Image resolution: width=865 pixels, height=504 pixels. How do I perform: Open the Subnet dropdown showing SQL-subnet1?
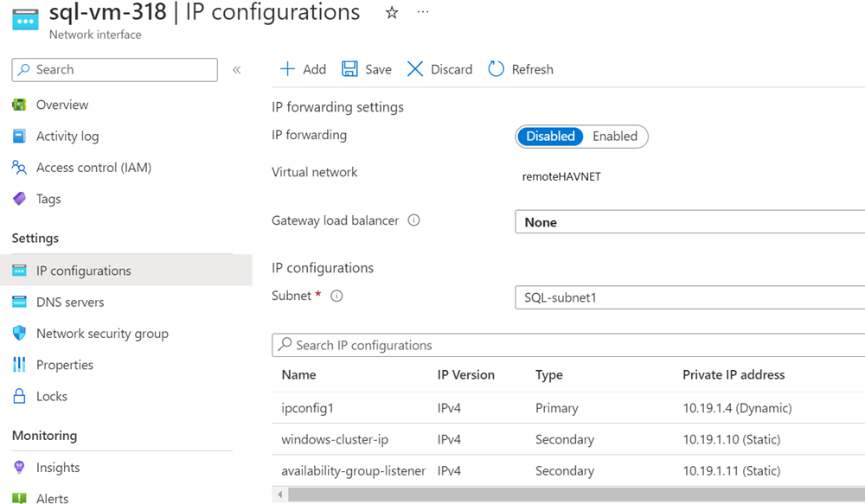pos(689,297)
